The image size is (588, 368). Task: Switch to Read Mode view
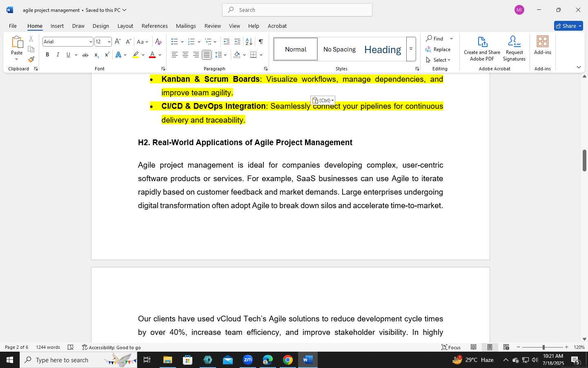point(473,347)
